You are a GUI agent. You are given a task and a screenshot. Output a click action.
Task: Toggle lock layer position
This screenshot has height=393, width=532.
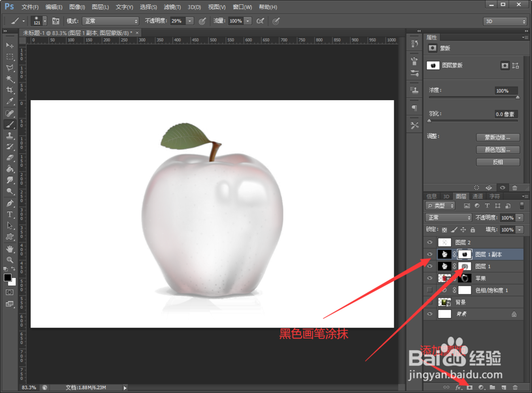[463, 230]
